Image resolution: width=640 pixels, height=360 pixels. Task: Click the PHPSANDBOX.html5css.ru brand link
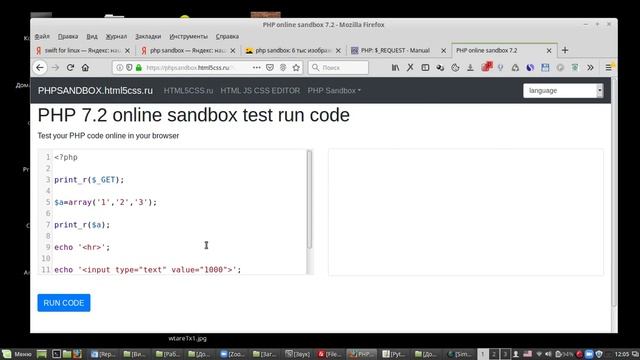click(x=96, y=91)
